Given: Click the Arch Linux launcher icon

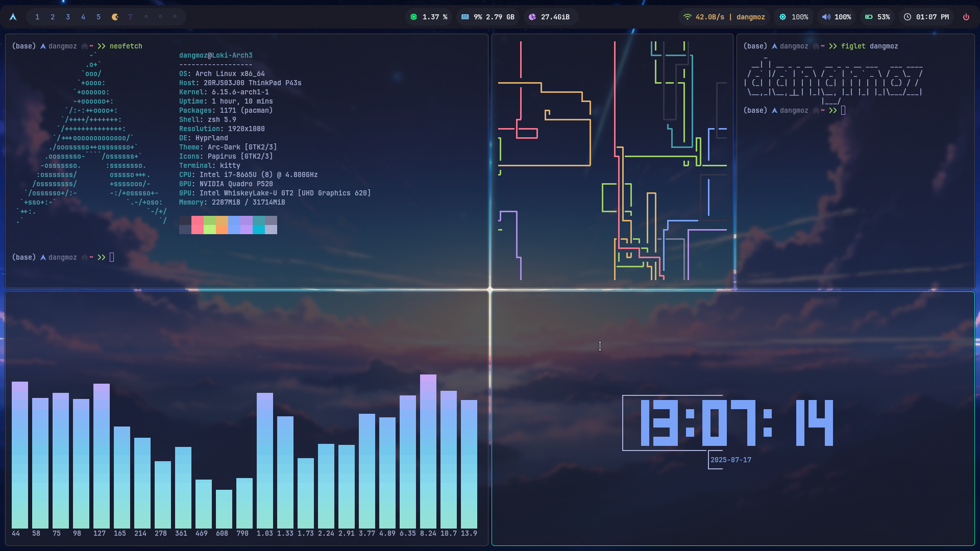Looking at the screenshot, I should pos(13,17).
